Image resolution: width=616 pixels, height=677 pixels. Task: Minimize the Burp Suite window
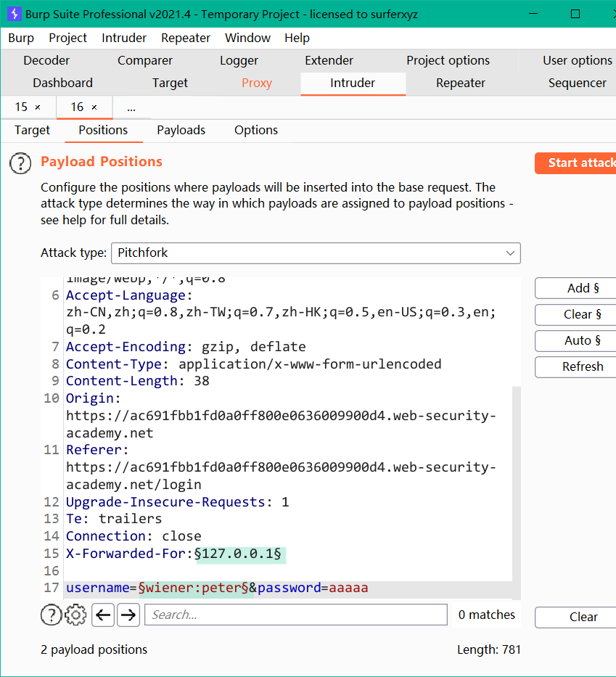point(533,14)
